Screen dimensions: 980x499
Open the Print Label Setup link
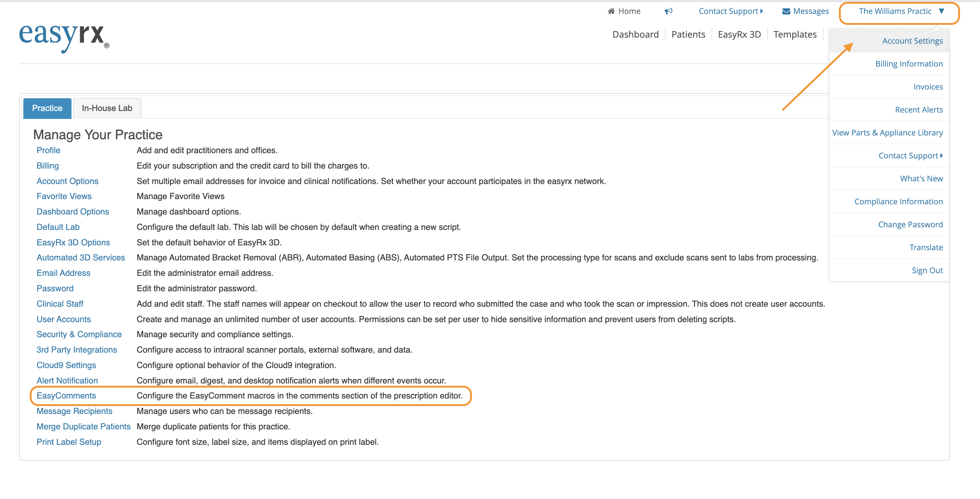(69, 442)
